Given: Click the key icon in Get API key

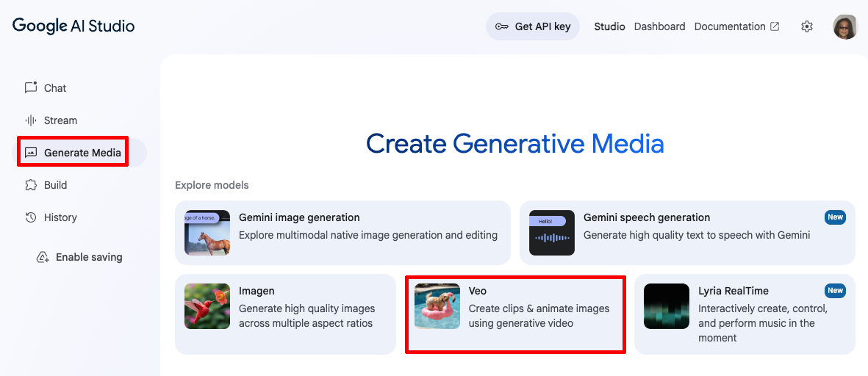Looking at the screenshot, I should coord(501,26).
